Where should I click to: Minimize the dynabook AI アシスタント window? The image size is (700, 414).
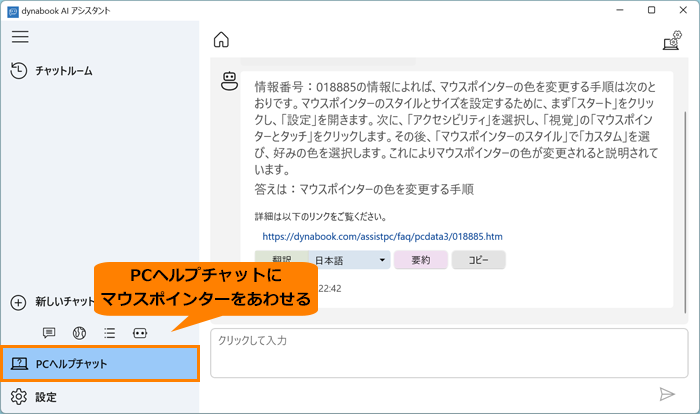(620, 10)
